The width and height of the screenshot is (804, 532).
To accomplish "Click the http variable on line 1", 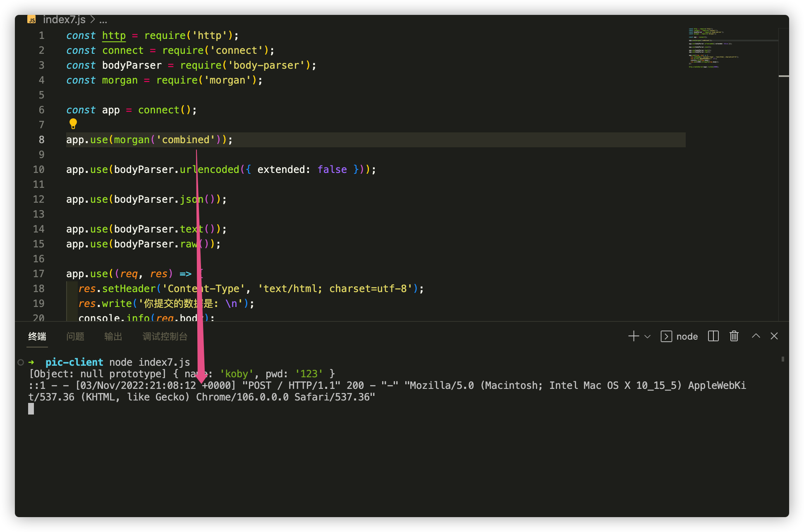I will coord(114,36).
